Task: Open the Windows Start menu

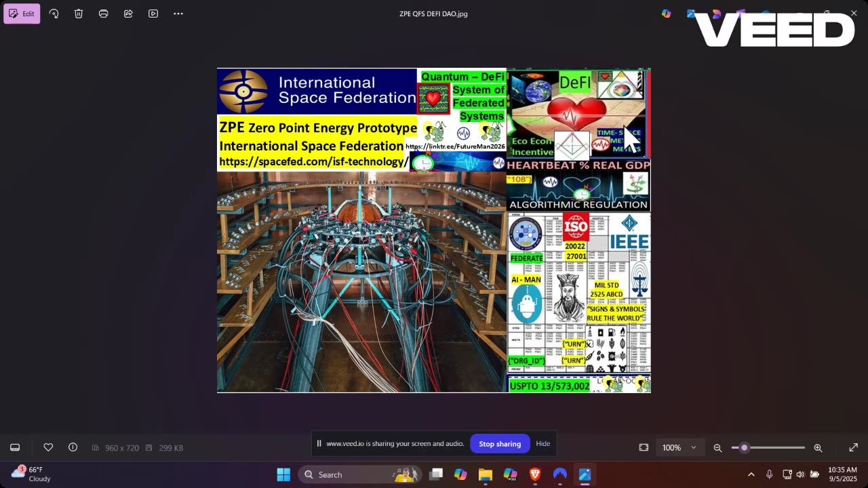Action: click(283, 474)
